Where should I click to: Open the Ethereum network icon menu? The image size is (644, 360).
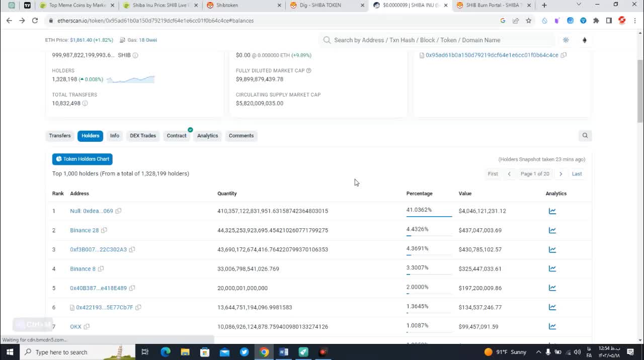(584, 40)
